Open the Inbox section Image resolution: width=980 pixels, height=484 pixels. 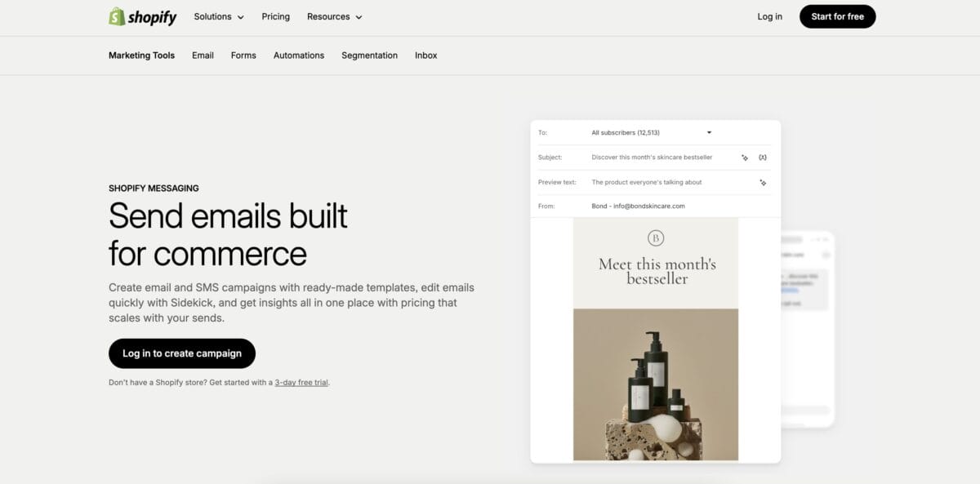point(425,55)
